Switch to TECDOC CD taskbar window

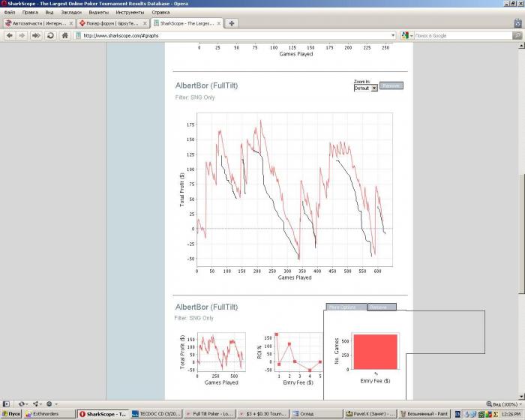[156, 414]
